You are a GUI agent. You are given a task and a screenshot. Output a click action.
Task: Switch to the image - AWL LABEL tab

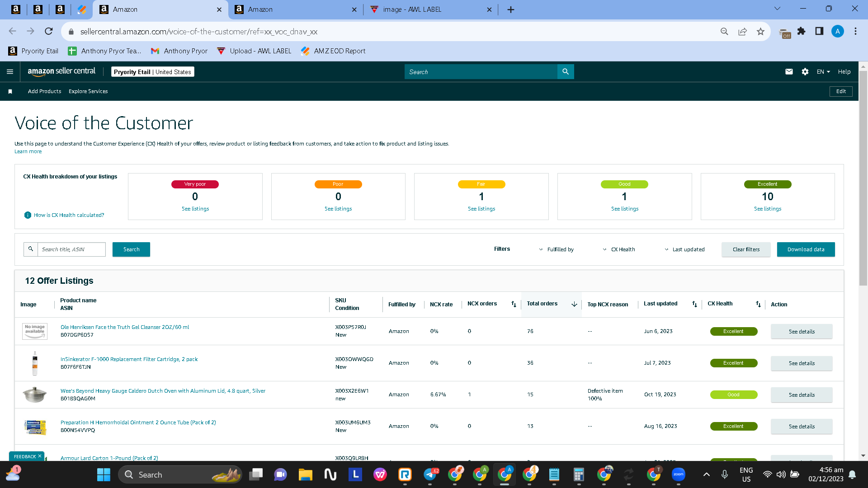[430, 9]
